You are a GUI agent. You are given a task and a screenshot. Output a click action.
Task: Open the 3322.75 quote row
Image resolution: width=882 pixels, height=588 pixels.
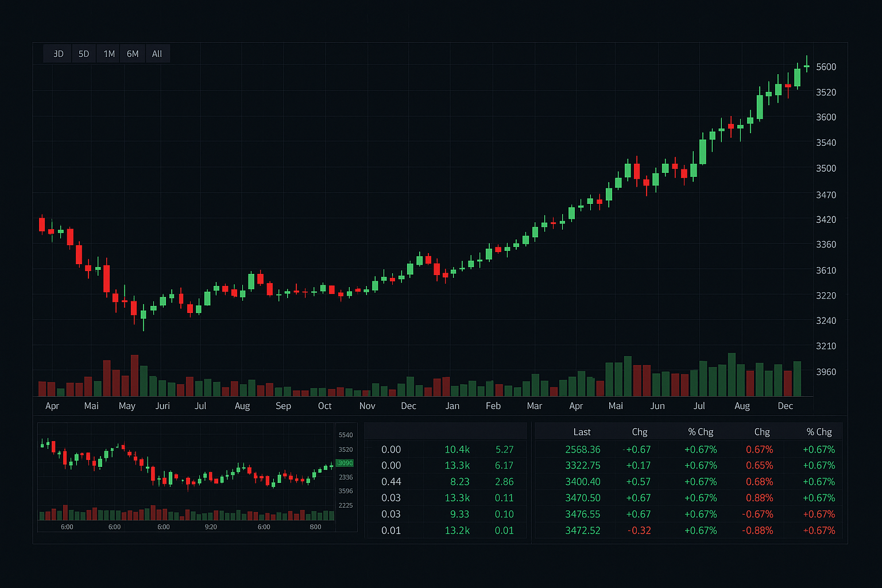point(582,466)
